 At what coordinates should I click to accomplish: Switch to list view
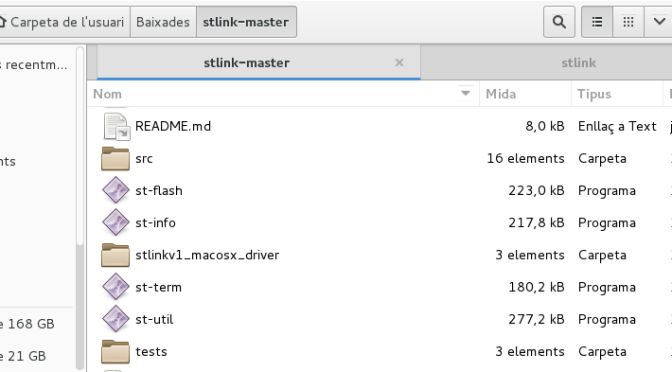point(597,22)
